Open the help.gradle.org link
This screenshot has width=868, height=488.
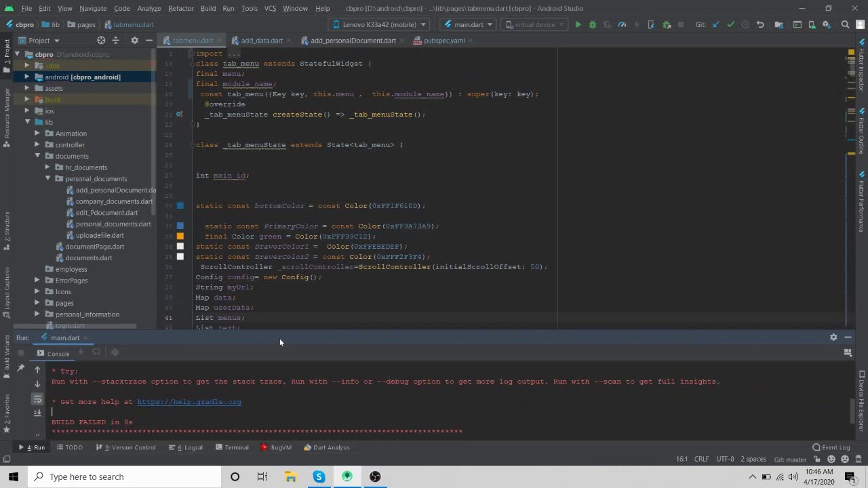point(189,402)
